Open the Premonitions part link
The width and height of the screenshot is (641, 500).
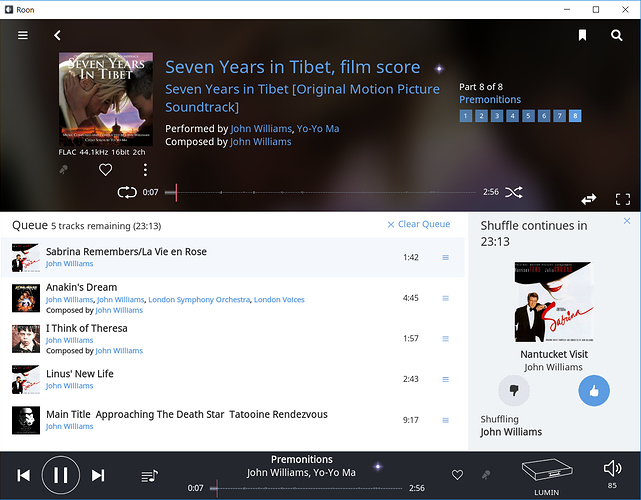(x=490, y=99)
